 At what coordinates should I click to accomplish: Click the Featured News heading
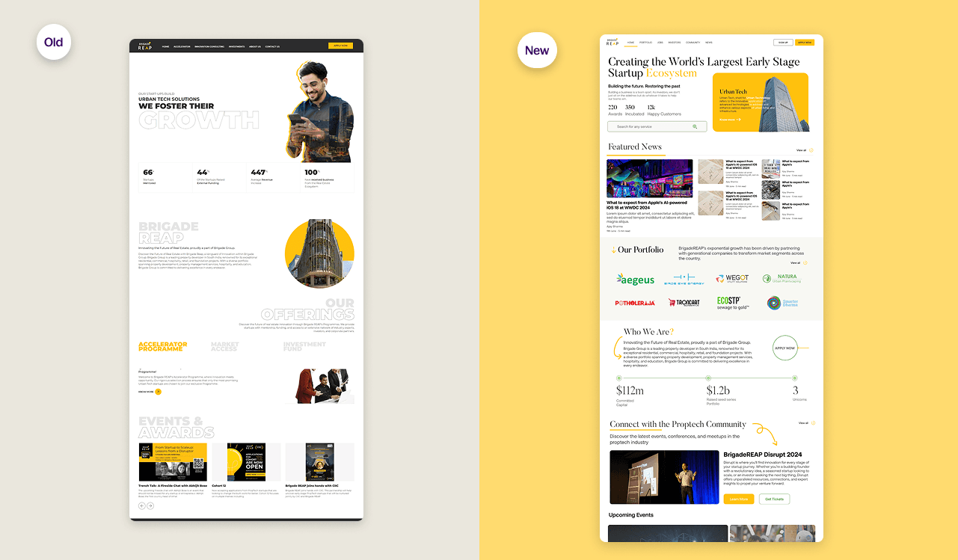[635, 147]
